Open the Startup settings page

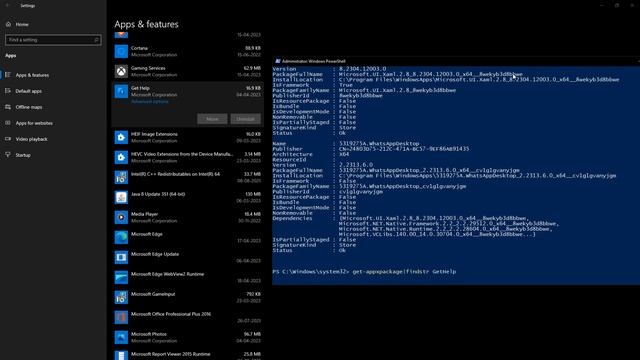point(23,155)
